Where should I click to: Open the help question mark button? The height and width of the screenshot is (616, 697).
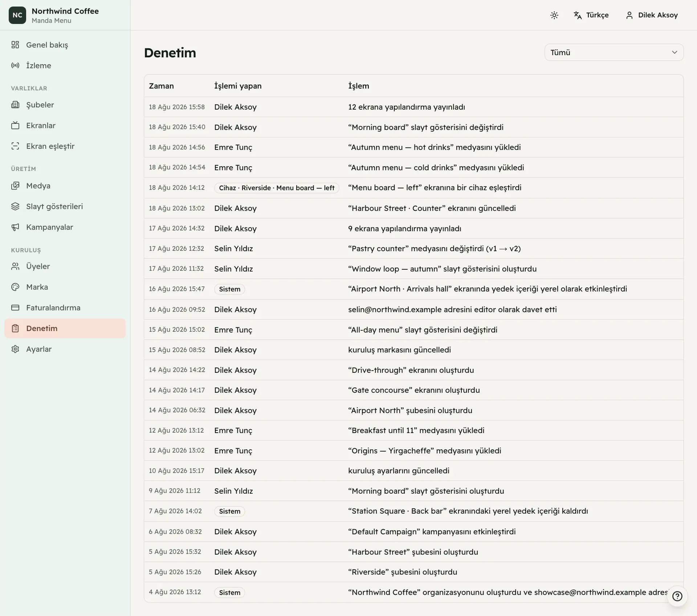[677, 596]
